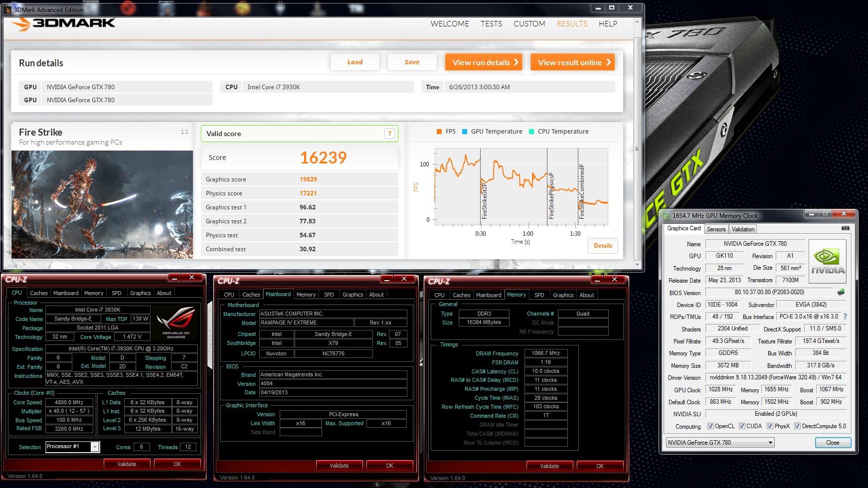Select the RESULTS section in 3DMark
Image resolution: width=868 pixels, height=488 pixels.
[x=572, y=23]
